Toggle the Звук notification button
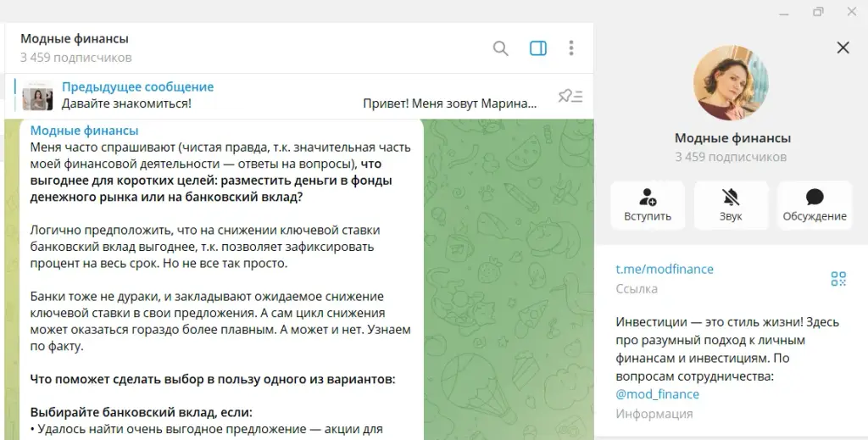 [731, 205]
